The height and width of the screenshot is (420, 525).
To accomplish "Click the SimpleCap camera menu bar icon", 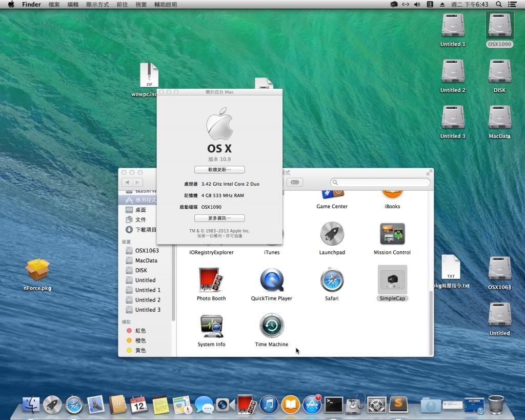I will click(394, 4).
